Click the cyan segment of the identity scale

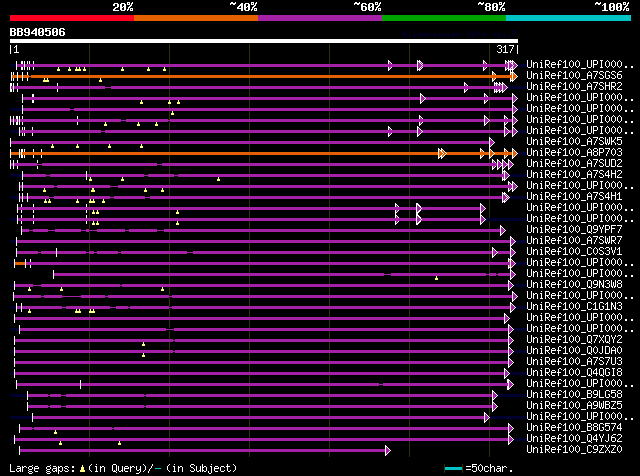coord(569,18)
